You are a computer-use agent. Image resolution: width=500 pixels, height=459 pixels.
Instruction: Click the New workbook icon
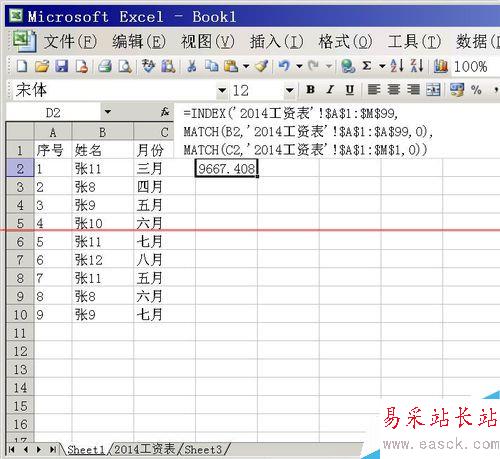22,66
